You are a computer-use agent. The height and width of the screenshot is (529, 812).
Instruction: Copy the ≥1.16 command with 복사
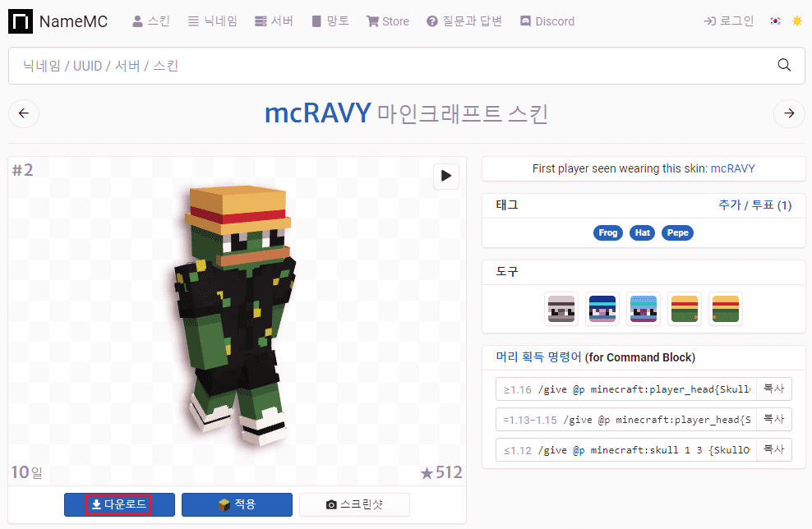774,389
